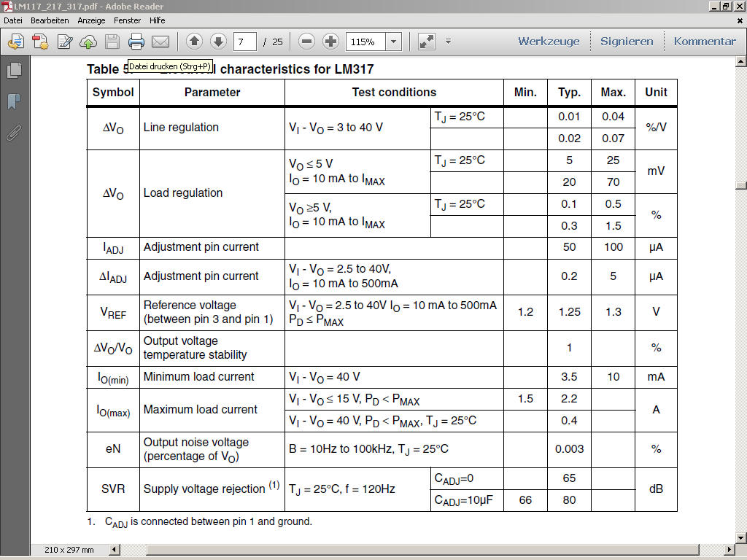Zoom in with plus button
747x560 pixels.
click(x=330, y=42)
